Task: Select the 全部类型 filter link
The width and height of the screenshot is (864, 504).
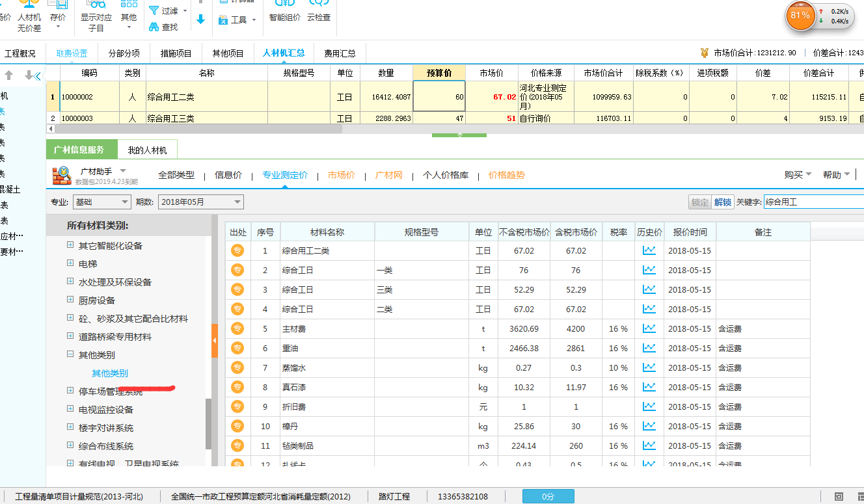Action: (x=176, y=175)
